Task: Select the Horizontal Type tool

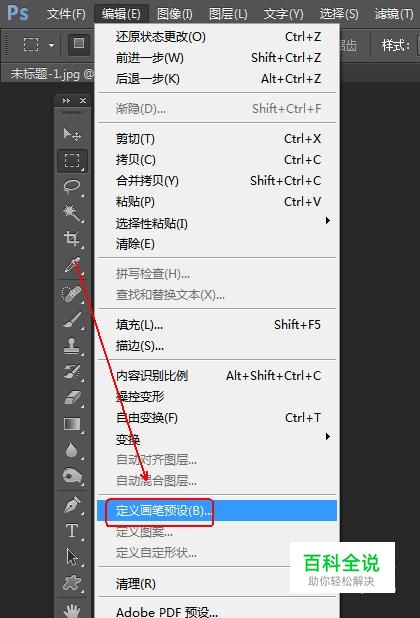Action: 72,531
